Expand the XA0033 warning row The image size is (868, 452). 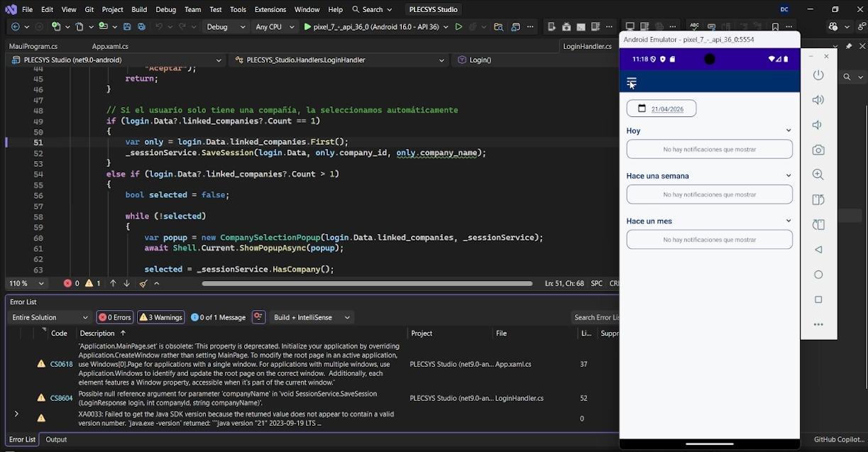(x=16, y=414)
